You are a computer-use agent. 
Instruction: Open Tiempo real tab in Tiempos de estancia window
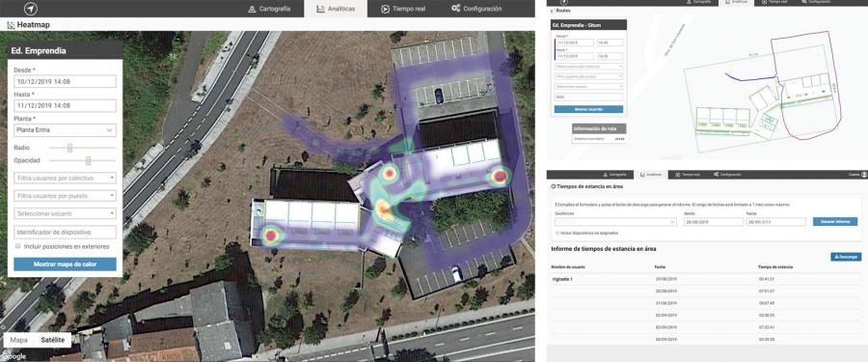pyautogui.click(x=688, y=175)
